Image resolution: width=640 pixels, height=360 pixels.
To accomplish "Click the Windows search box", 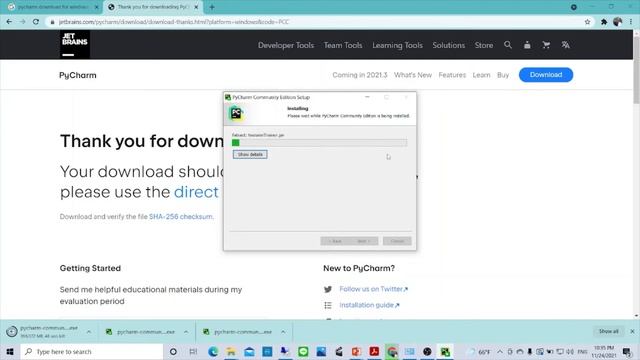I will (92, 351).
